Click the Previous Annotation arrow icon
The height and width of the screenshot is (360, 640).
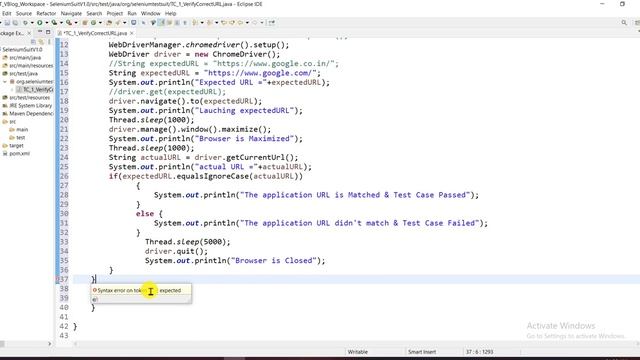coord(210,23)
